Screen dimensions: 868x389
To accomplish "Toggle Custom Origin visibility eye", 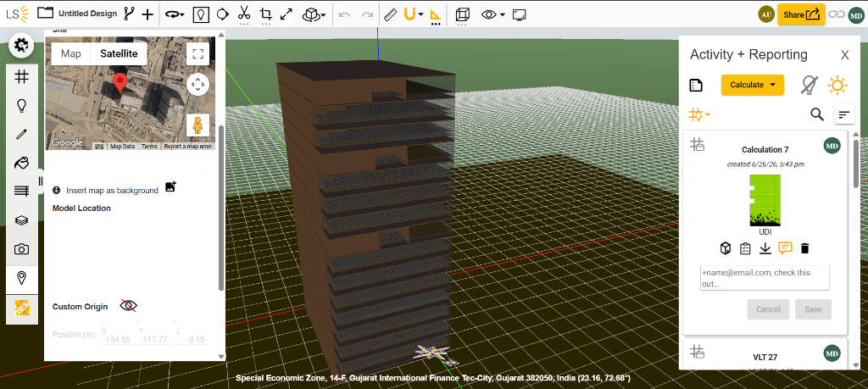I will pyautogui.click(x=129, y=305).
